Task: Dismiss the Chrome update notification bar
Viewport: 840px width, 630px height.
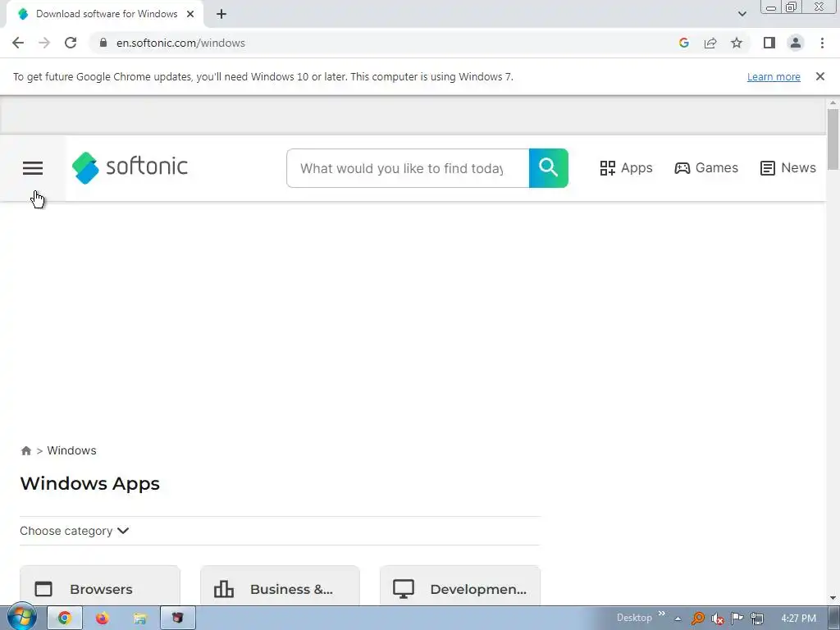Action: point(819,76)
